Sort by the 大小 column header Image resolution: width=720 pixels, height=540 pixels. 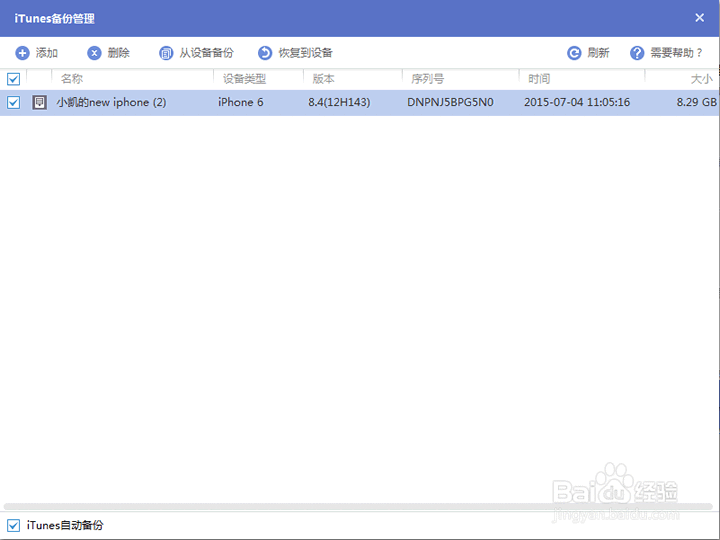[702, 79]
